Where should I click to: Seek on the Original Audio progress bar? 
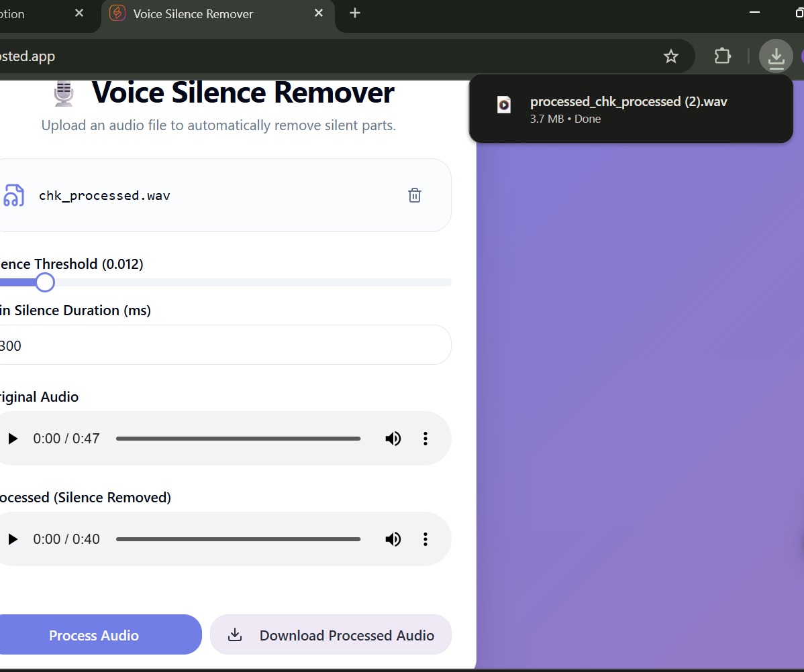[x=238, y=439]
